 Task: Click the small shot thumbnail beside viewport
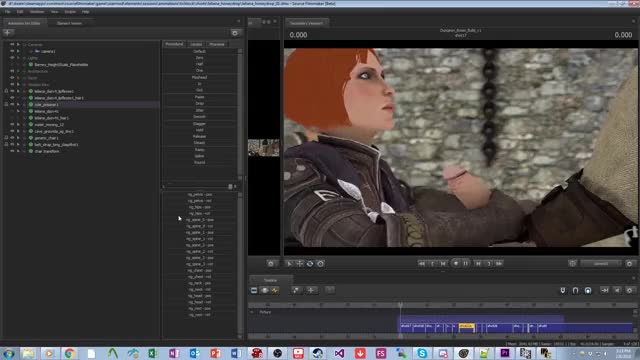[x=264, y=147]
